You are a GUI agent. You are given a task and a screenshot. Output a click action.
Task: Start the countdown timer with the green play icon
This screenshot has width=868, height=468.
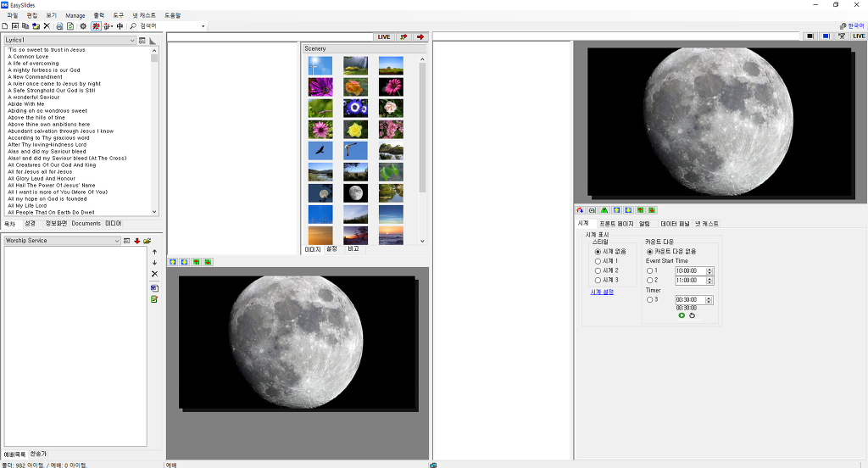click(x=682, y=315)
